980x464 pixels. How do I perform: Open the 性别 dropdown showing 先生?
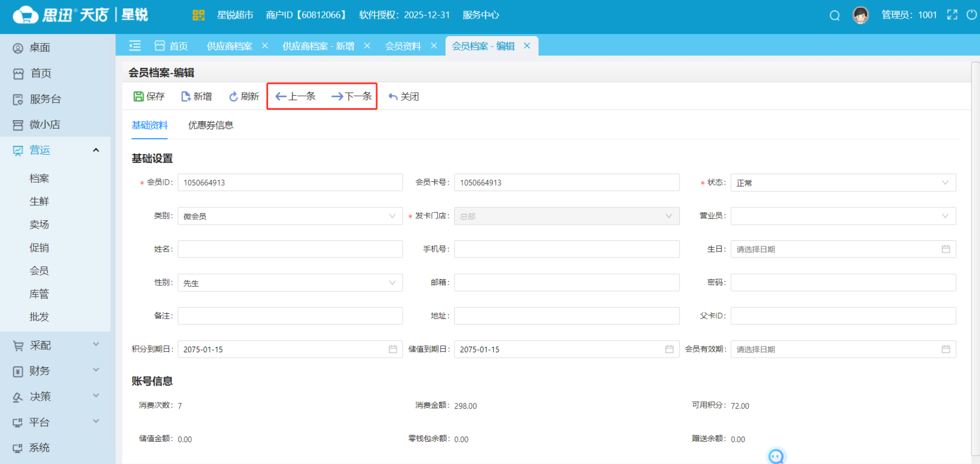coord(290,283)
